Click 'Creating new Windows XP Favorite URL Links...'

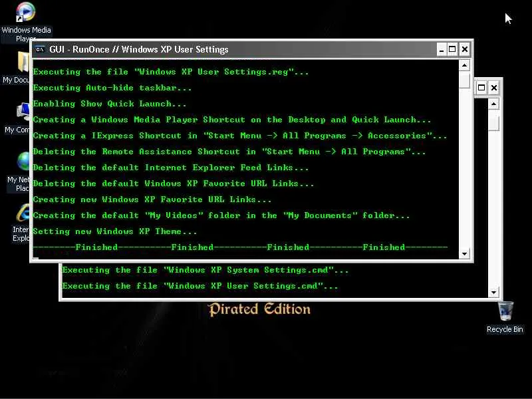[x=152, y=199]
